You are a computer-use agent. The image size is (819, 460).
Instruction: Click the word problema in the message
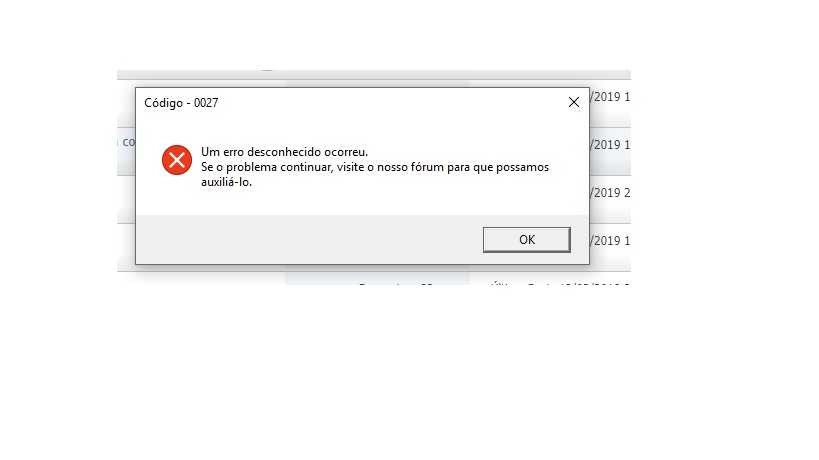coord(251,167)
